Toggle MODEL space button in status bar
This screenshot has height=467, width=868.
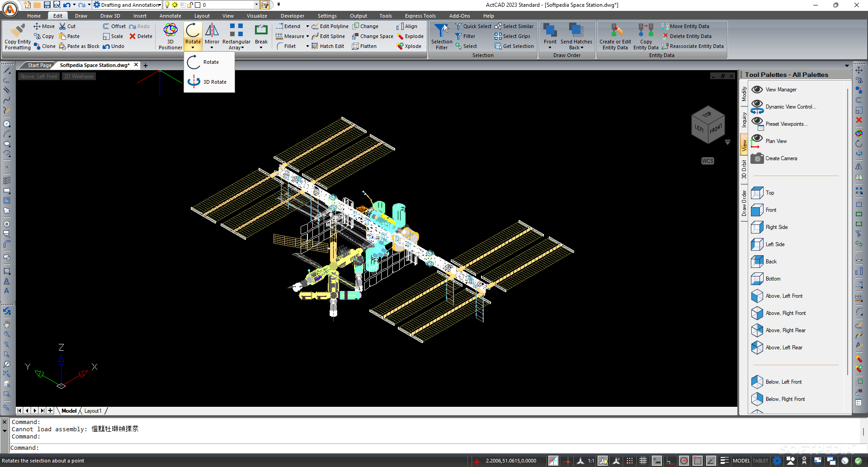741,461
